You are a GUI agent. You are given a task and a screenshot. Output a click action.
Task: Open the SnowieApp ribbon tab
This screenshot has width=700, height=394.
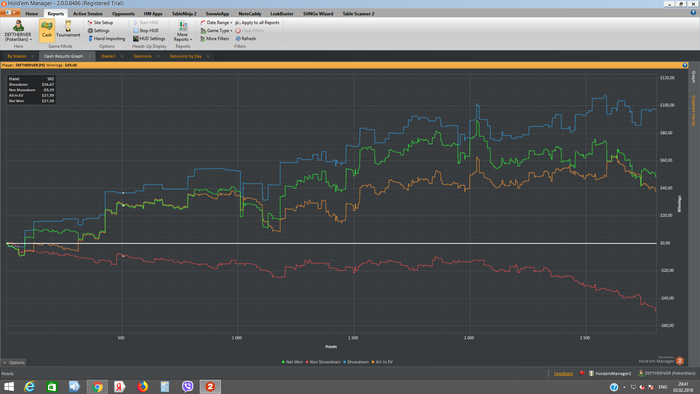[x=217, y=13]
